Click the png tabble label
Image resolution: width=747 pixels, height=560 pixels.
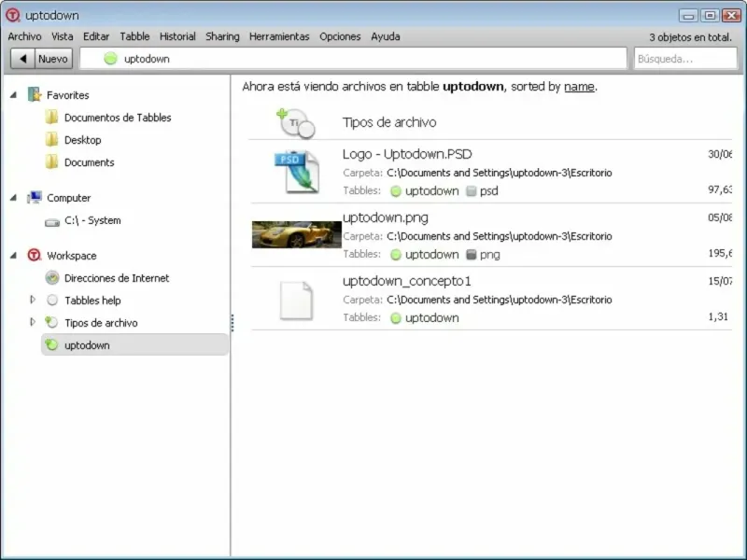pyautogui.click(x=489, y=254)
